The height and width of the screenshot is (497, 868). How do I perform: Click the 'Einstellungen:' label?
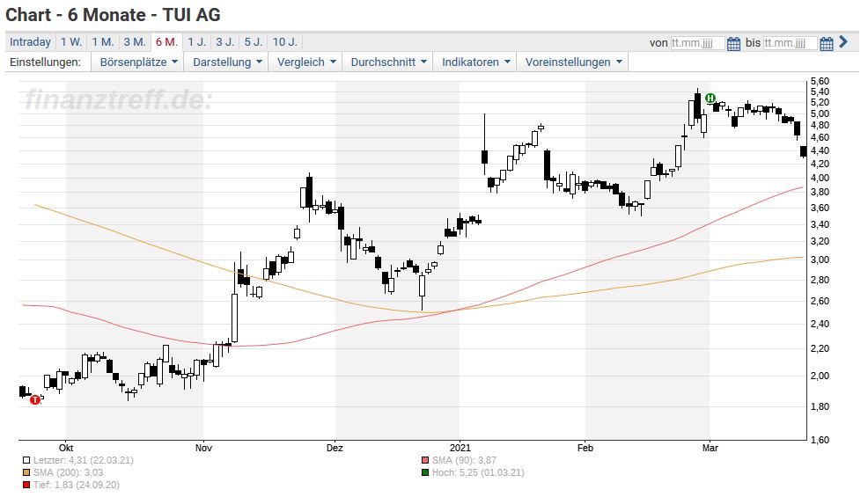[x=46, y=62]
